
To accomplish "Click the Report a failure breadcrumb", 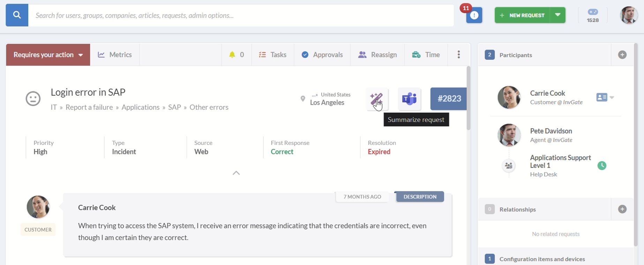I will tap(89, 107).
